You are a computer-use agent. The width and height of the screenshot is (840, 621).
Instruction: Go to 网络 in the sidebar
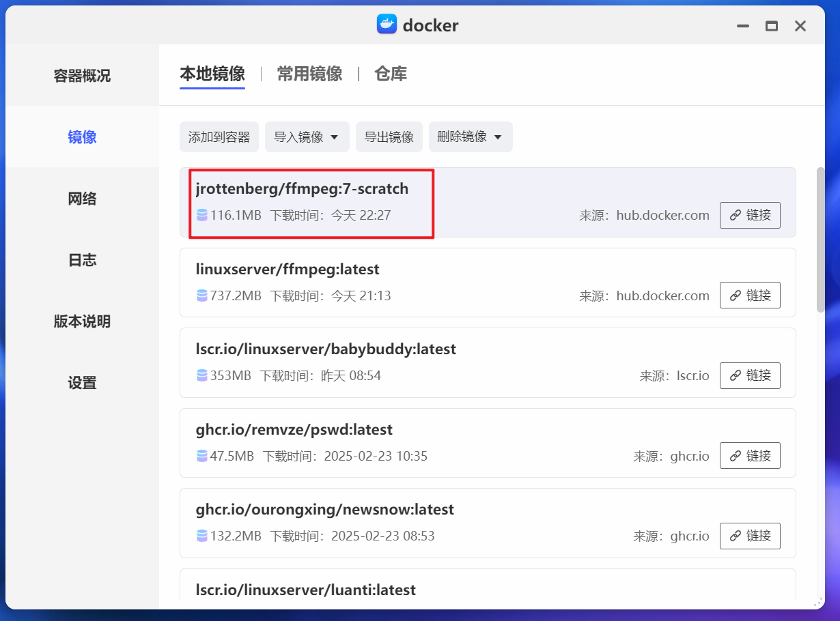coord(82,199)
